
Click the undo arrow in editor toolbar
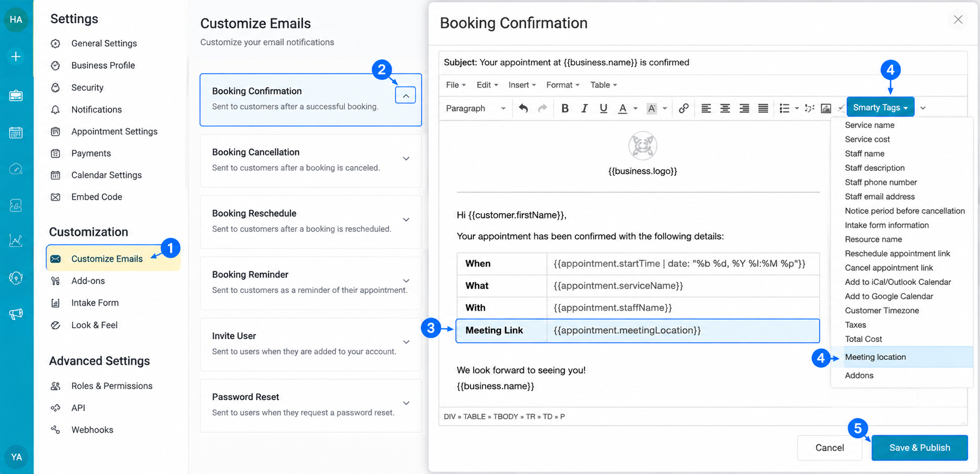(523, 108)
